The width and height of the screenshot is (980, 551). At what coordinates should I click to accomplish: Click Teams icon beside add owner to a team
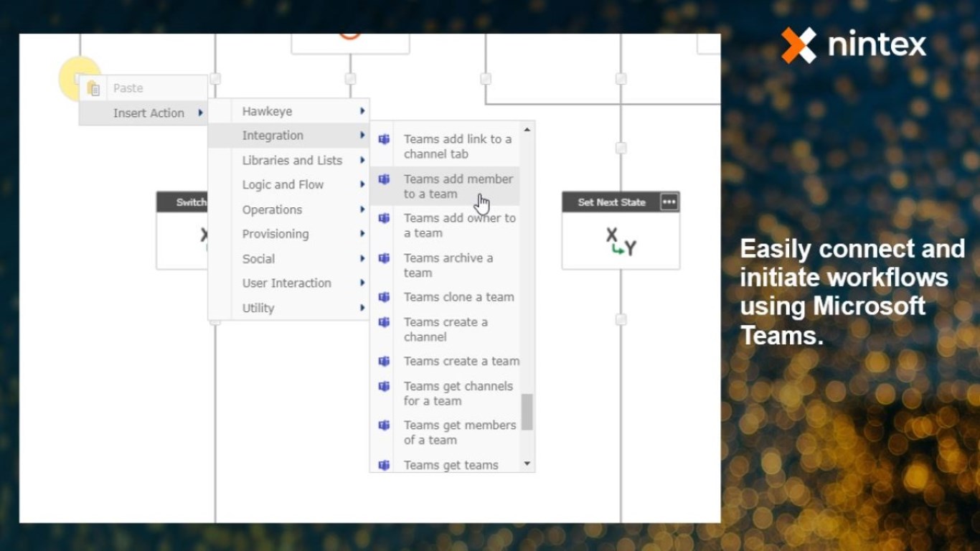(384, 218)
